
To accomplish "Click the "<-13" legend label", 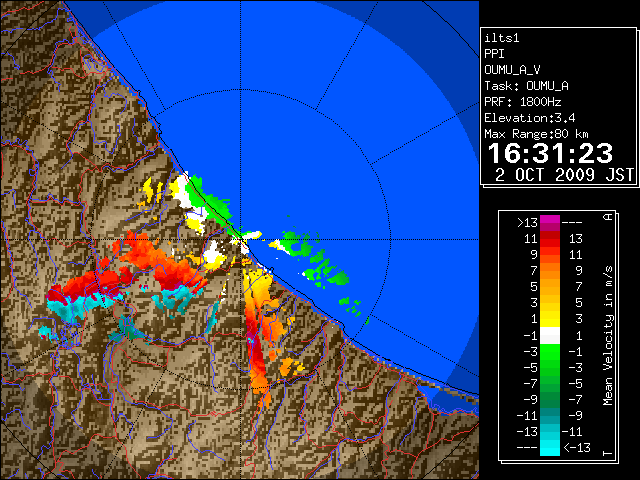I will pos(577,447).
